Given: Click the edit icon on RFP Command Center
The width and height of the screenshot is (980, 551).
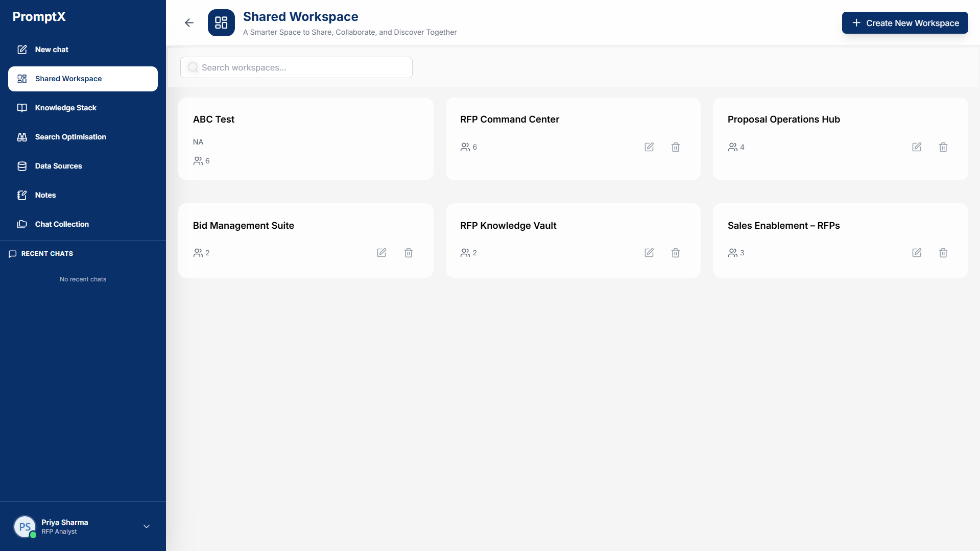Looking at the screenshot, I should [x=649, y=147].
